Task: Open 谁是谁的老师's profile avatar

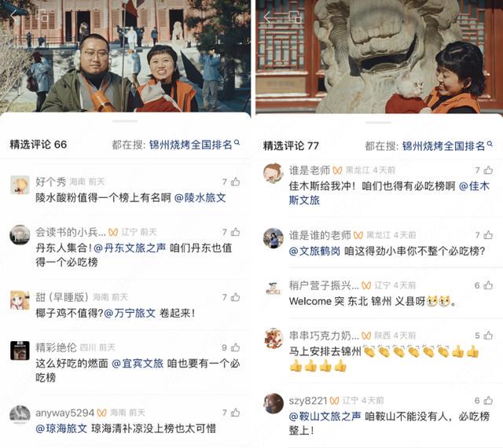Action: coord(274,238)
